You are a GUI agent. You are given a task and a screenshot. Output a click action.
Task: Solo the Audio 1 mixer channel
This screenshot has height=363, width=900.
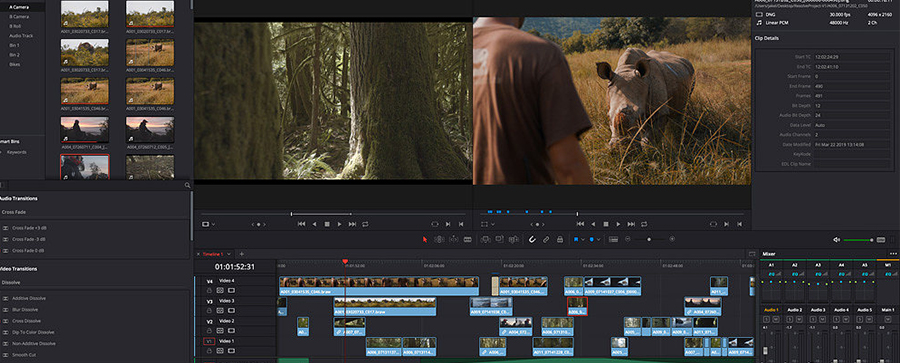click(766, 319)
